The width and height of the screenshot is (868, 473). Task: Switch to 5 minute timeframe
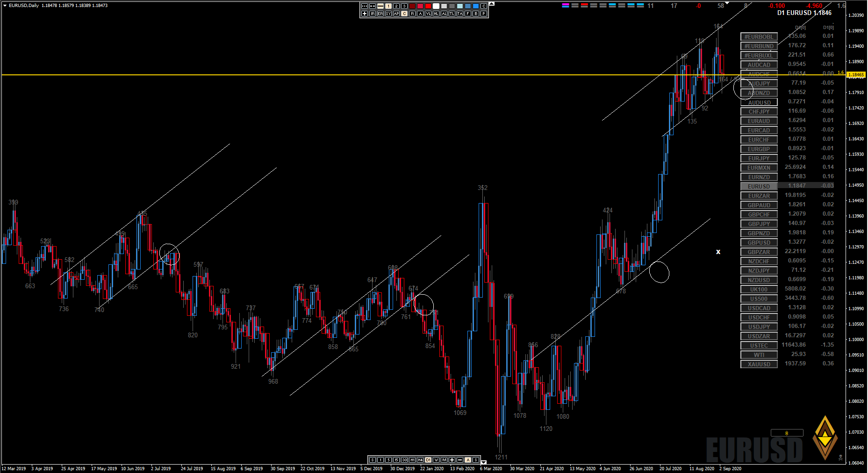[388, 460]
